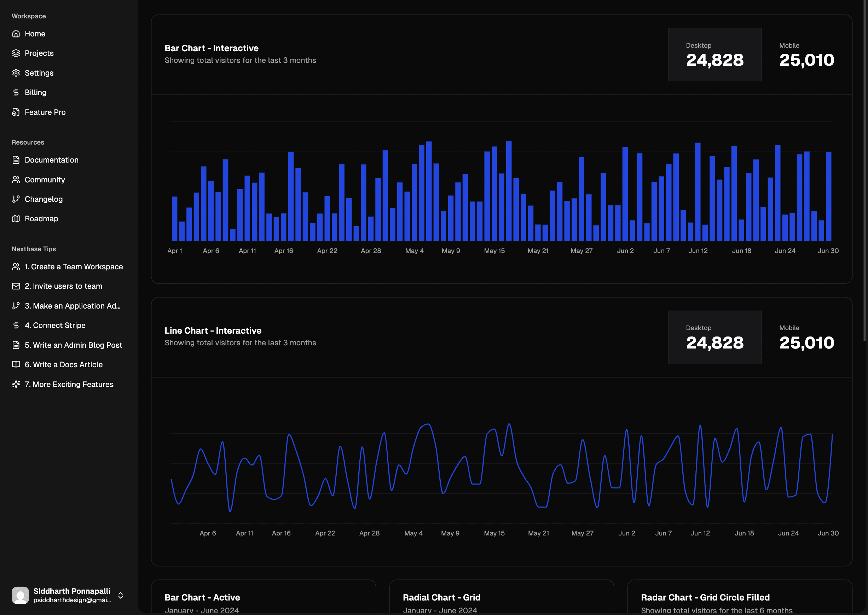Open Billing in the sidebar

click(69, 92)
